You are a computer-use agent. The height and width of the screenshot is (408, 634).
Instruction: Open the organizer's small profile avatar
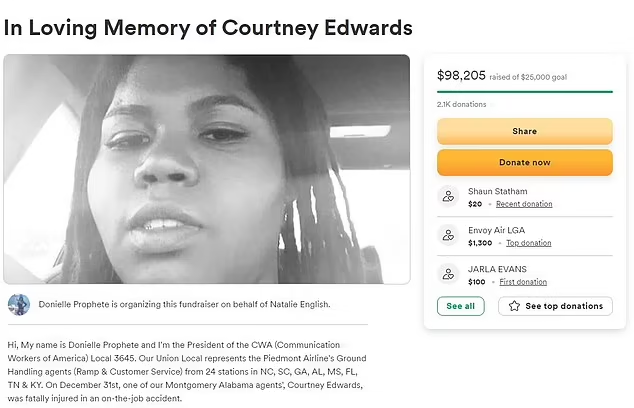tap(18, 304)
